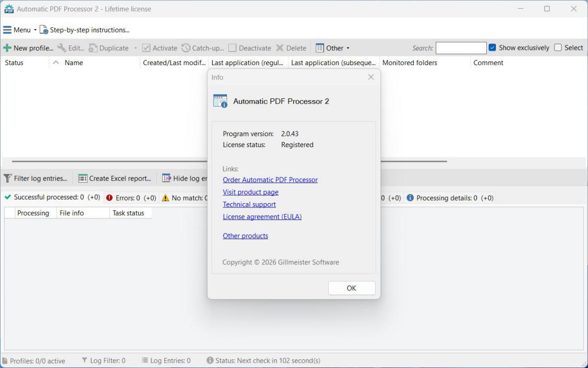Toggle the Deactivate checkbox button
The width and height of the screenshot is (588, 368).
(x=233, y=48)
